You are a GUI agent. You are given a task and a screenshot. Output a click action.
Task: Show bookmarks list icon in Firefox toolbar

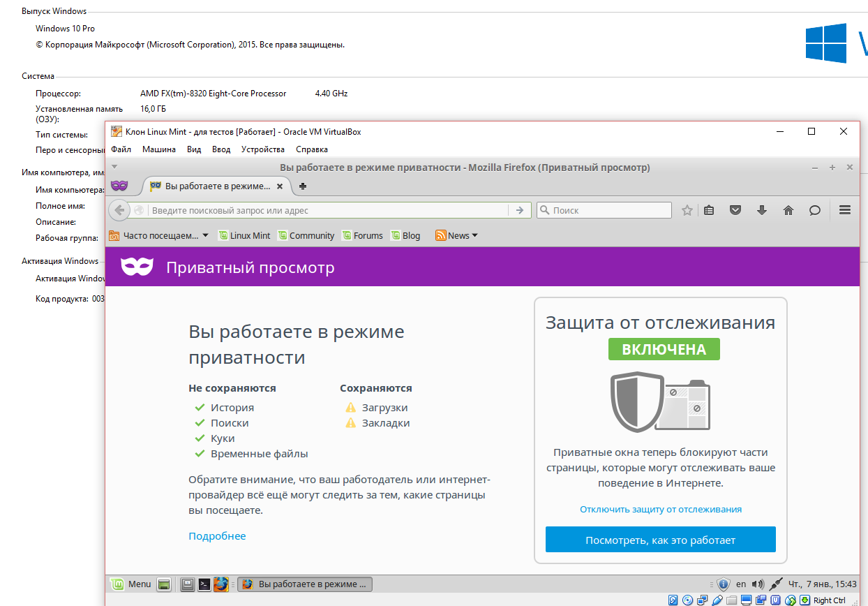tap(709, 210)
